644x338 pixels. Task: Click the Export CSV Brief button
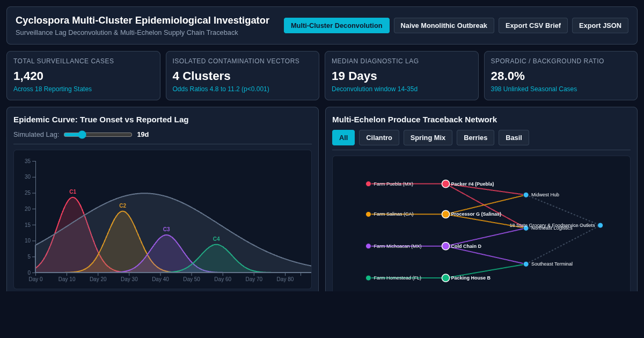tap(533, 25)
